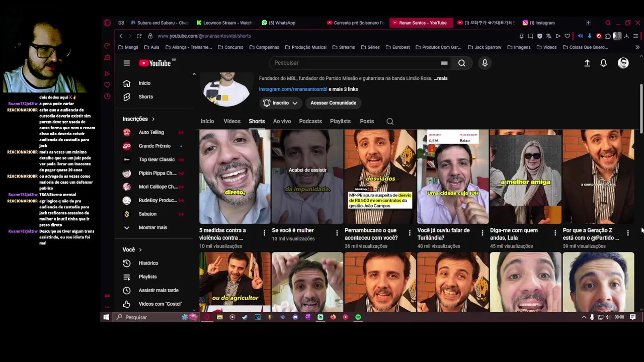Expand the Você section chevron
The width and height of the screenshot is (644, 362).
(140, 250)
